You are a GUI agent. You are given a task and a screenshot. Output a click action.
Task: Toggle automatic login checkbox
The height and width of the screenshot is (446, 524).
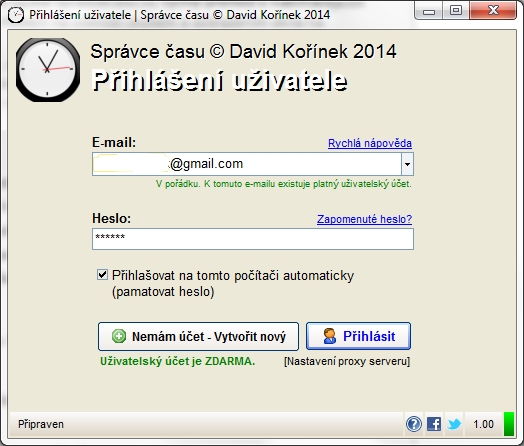102,275
